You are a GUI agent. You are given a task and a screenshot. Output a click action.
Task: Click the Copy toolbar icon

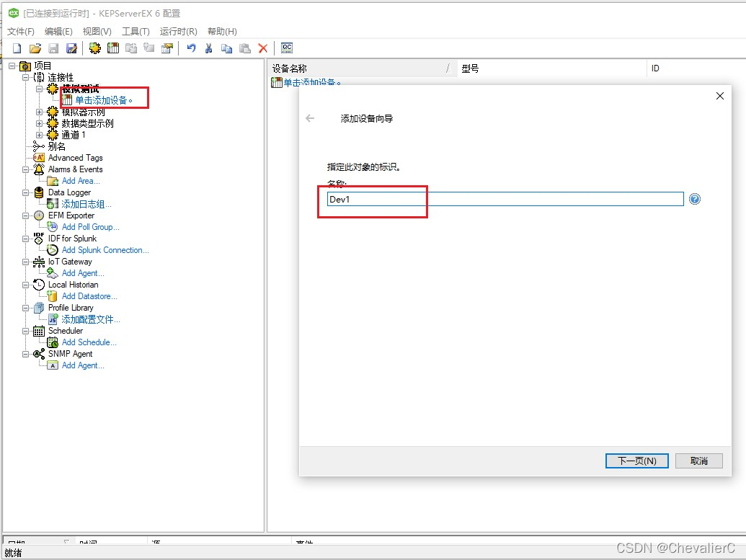point(226,48)
